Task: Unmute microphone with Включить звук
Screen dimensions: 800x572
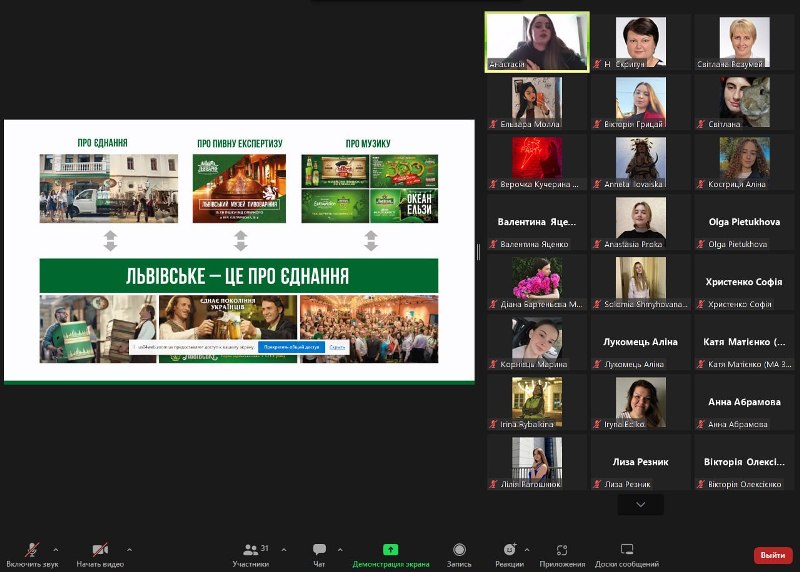Action: (32, 555)
